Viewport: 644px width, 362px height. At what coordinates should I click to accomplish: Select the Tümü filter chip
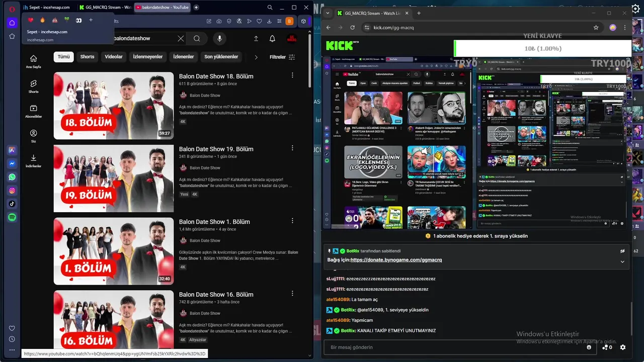click(63, 57)
